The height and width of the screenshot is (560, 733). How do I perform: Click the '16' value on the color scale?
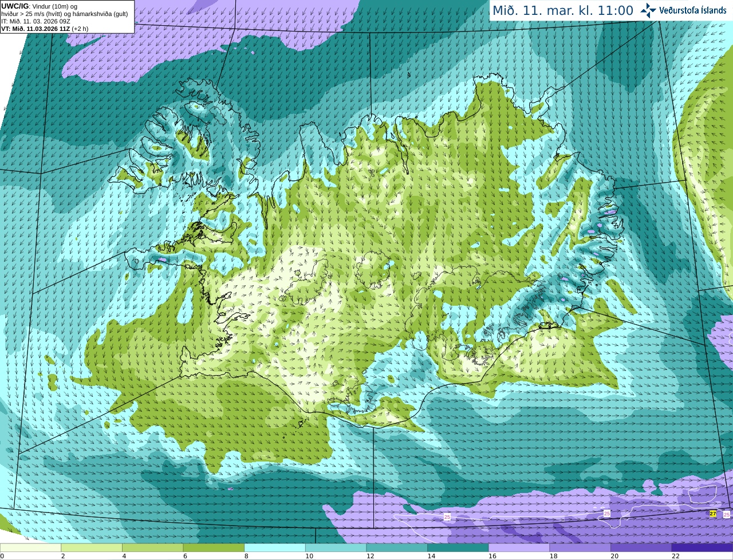pyautogui.click(x=492, y=556)
